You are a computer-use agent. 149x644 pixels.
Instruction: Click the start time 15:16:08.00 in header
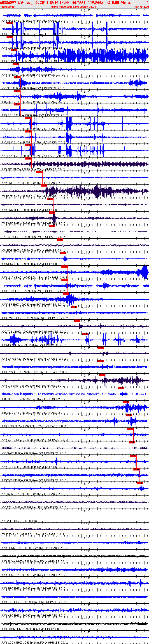[x=7, y=7]
